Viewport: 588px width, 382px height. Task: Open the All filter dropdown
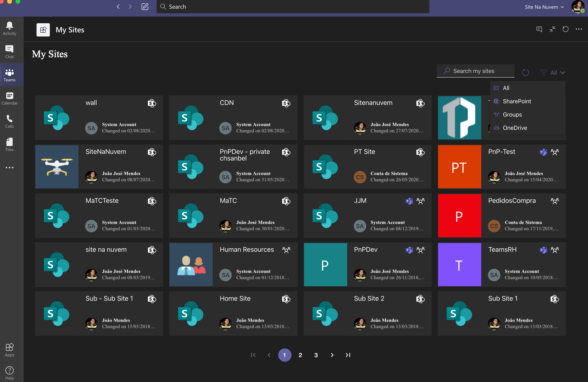coord(553,73)
